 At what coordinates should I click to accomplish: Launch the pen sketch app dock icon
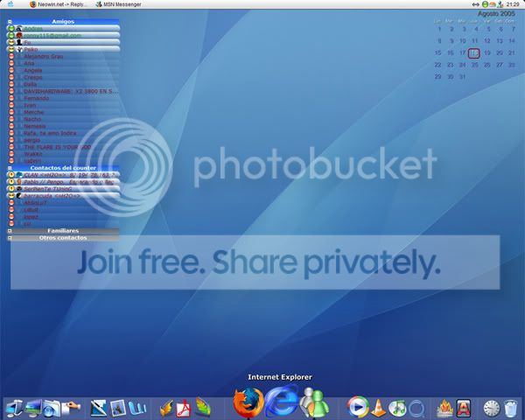click(98, 409)
